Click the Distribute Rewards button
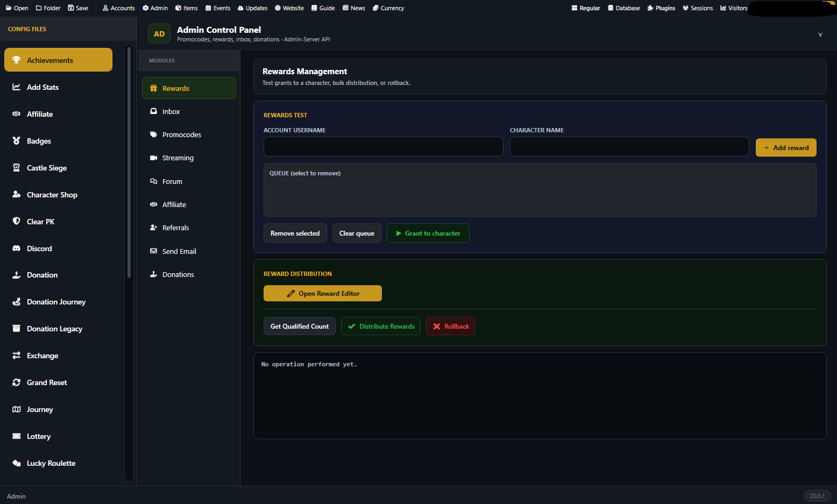The image size is (837, 504). coord(381,326)
